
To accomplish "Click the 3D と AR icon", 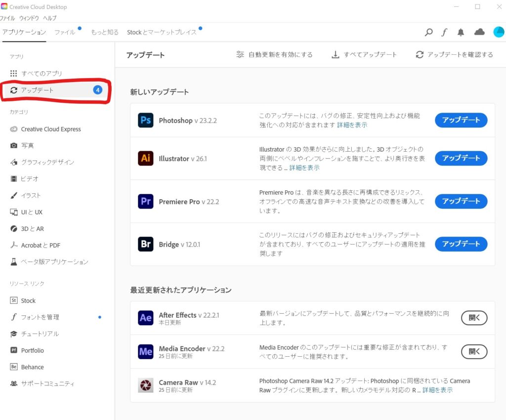I will (13, 229).
